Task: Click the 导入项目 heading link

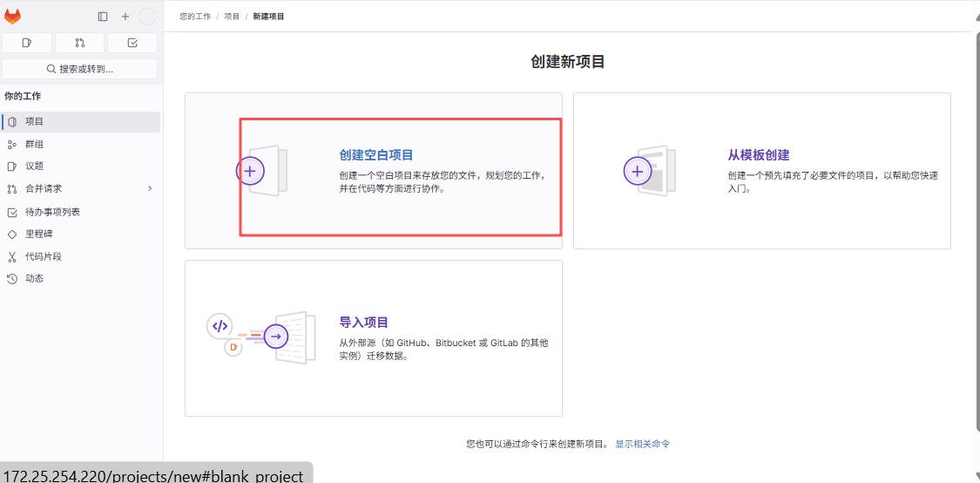Action: (x=364, y=323)
